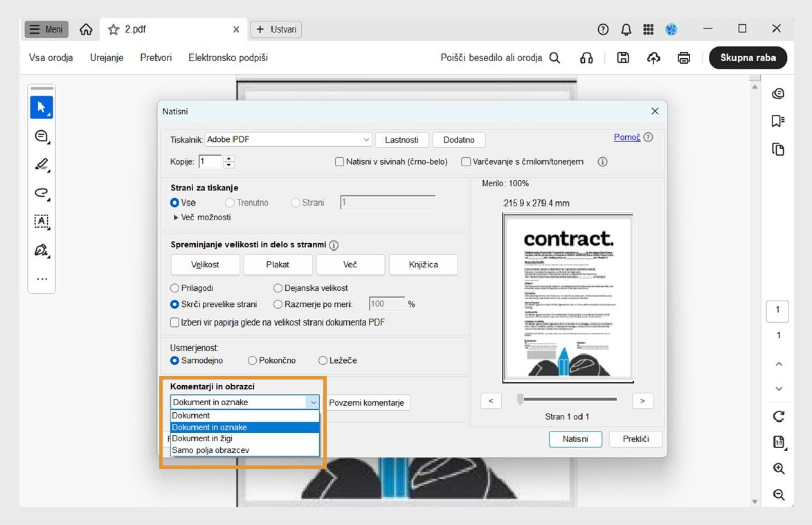Enable Varčevanje s črnilom/tonerjem checkbox
This screenshot has height=525, width=812.
(466, 161)
